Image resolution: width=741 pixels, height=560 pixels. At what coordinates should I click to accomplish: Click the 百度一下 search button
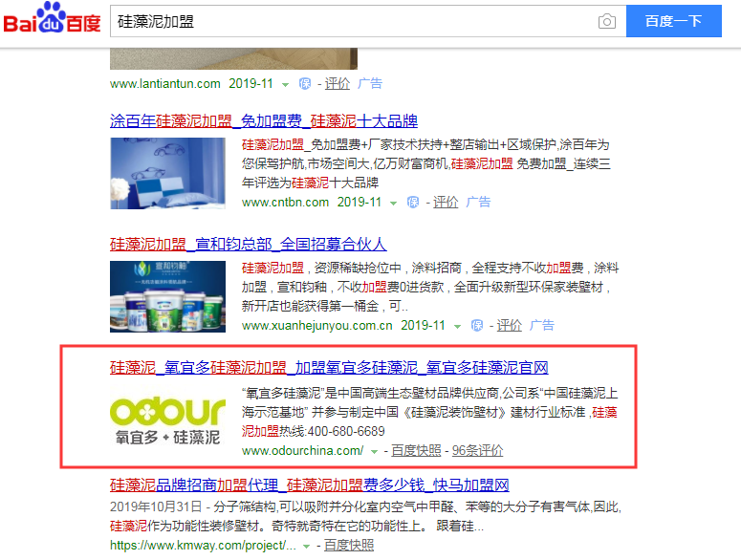pos(674,21)
